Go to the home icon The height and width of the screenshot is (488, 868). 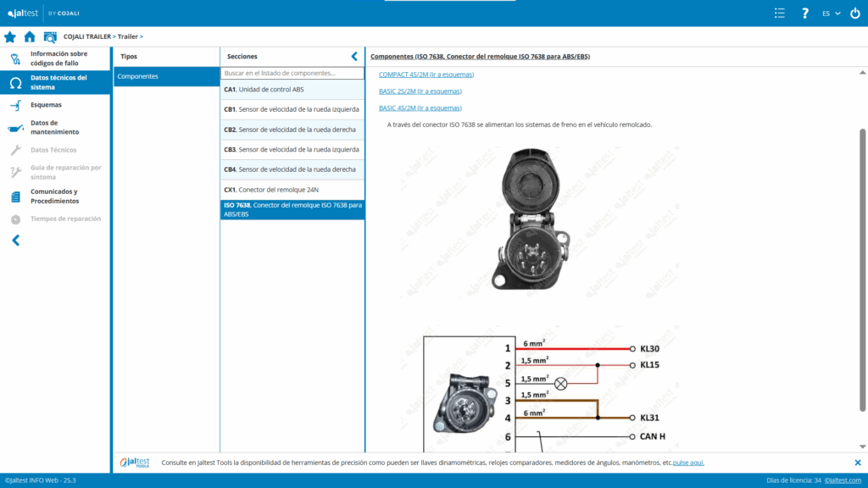(30, 36)
